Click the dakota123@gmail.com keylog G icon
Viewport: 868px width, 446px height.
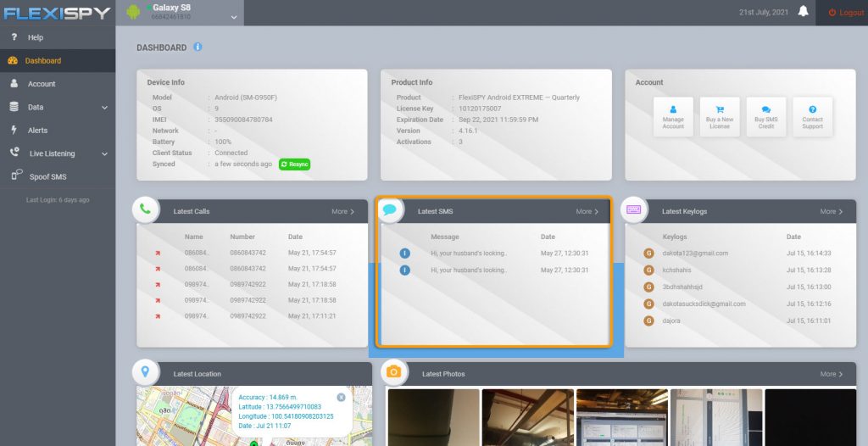click(648, 254)
